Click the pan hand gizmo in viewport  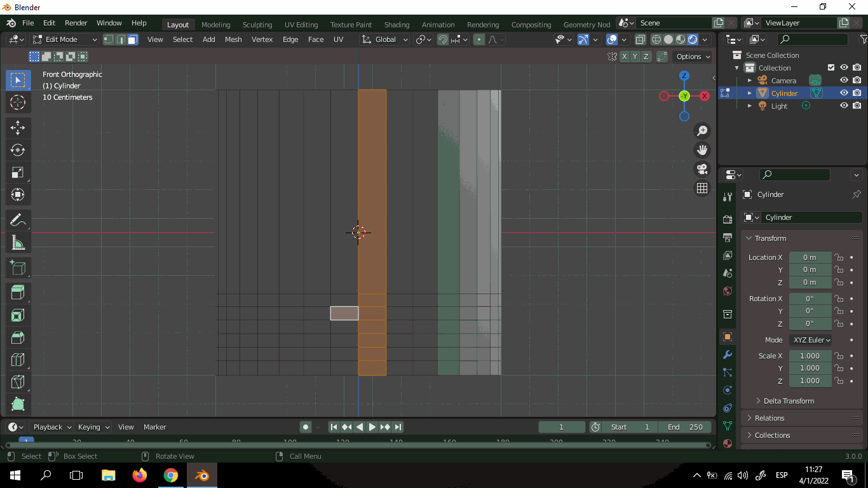702,150
